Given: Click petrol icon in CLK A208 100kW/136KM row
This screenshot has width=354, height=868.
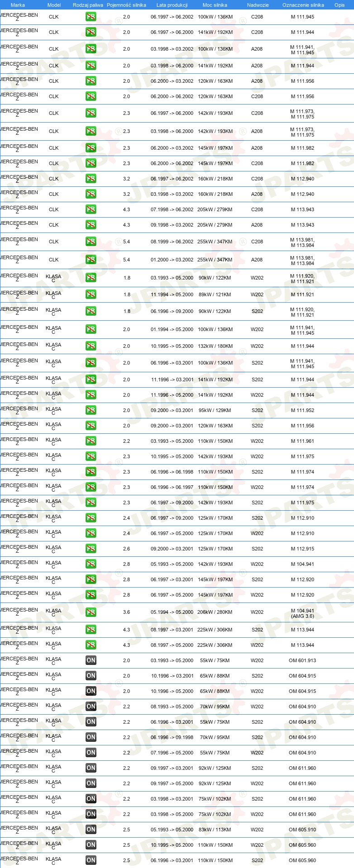Looking at the screenshot, I should tap(91, 49).
